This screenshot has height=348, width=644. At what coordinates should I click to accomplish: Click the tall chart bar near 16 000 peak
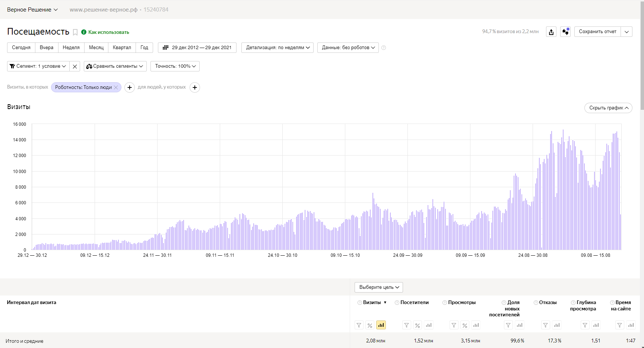coord(563,189)
